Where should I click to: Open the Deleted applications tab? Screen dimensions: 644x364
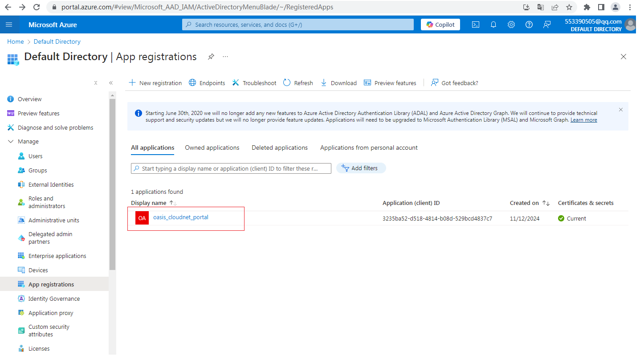click(x=280, y=147)
